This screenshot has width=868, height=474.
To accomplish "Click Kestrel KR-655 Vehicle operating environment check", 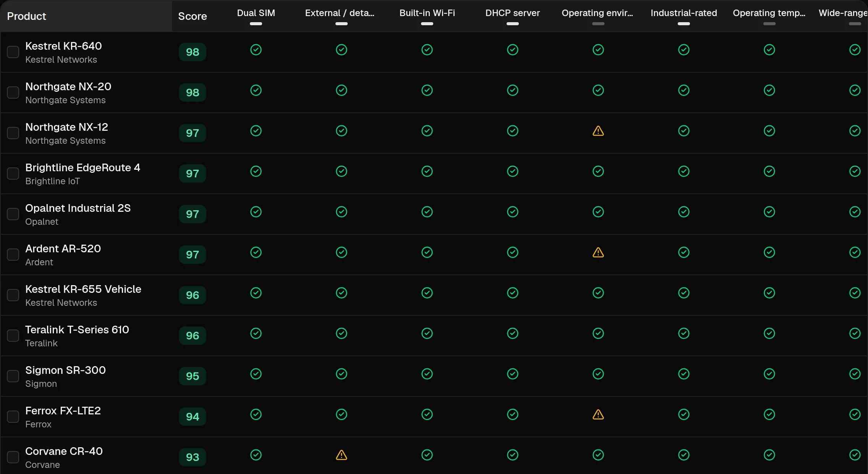I will [x=598, y=293].
